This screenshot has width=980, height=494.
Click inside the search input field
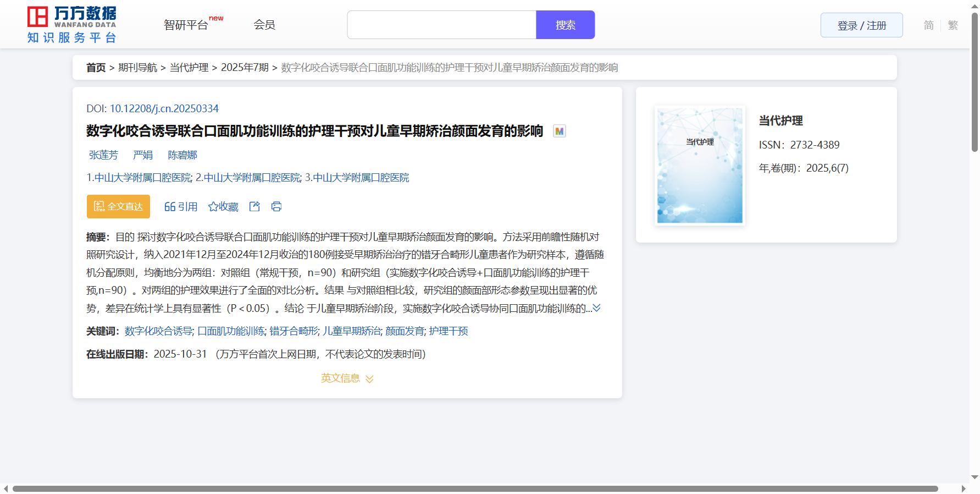pyautogui.click(x=441, y=25)
